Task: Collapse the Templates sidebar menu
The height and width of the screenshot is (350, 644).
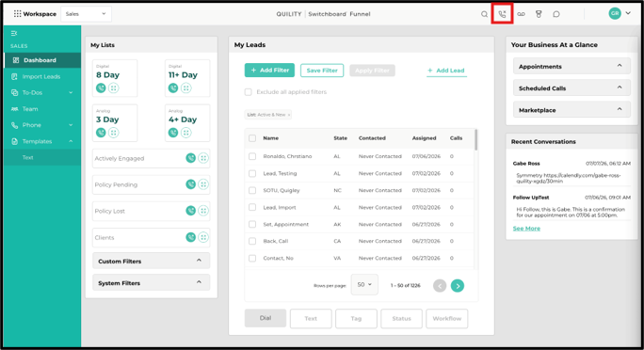Action: pyautogui.click(x=71, y=141)
